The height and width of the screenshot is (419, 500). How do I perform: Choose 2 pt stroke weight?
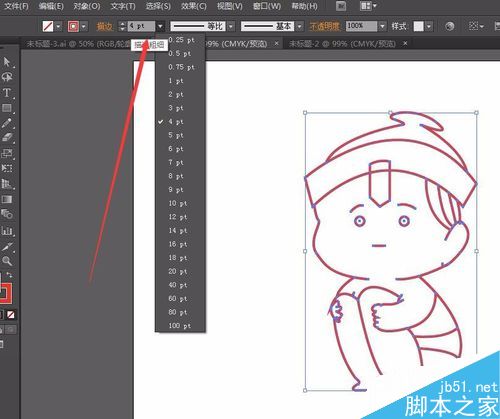pos(180,94)
